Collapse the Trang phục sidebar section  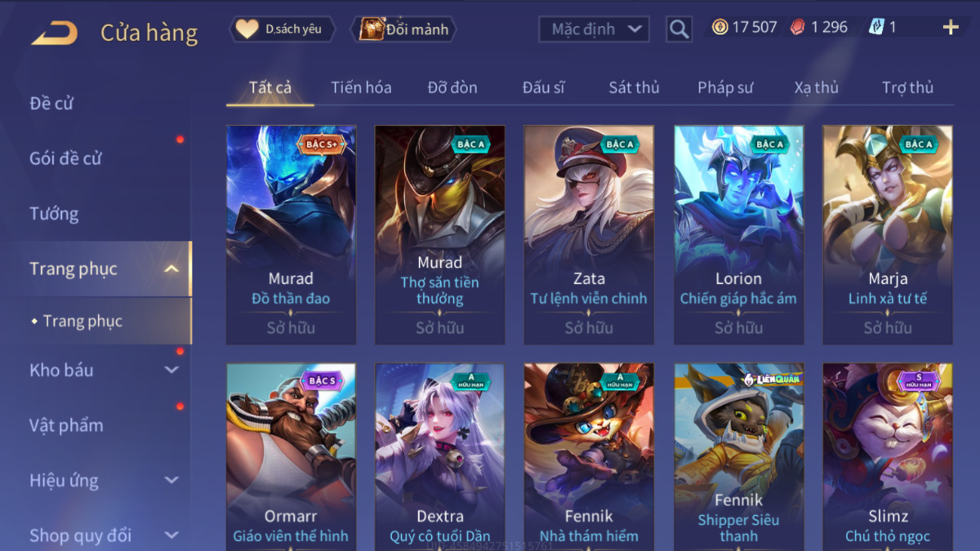[171, 269]
